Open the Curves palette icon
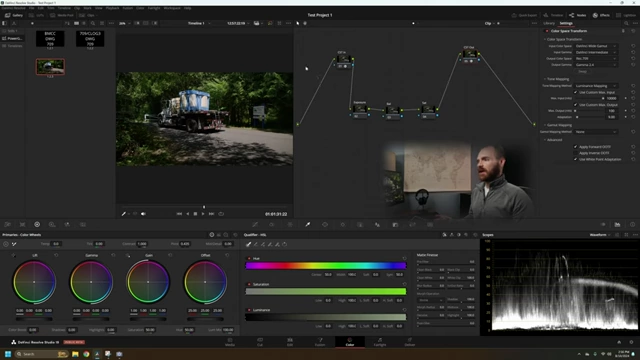 coord(255,224)
